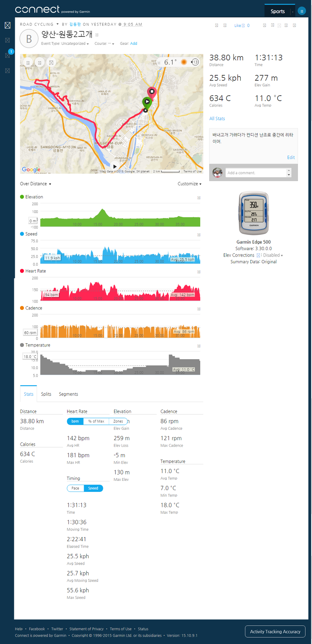The height and width of the screenshot is (644, 312).
Task: Click the icon right of Speed chart title
Action: [x=199, y=235]
